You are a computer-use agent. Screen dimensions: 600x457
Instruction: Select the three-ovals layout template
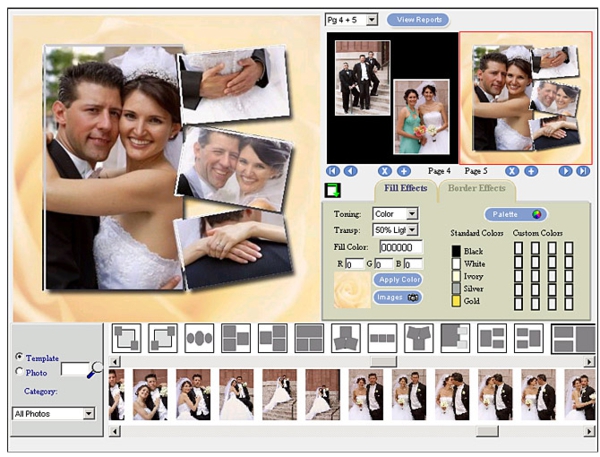tap(199, 338)
